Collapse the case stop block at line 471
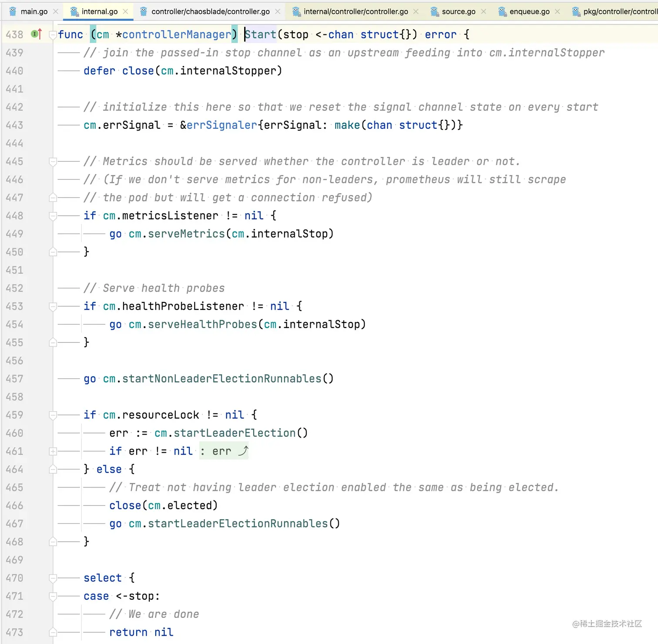The image size is (658, 644). pyautogui.click(x=53, y=597)
